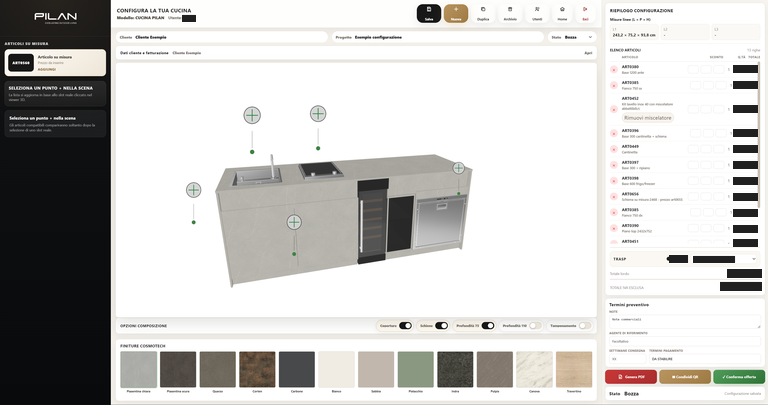The width and height of the screenshot is (768, 405).
Task: Duplicate the configuration with Duplica
Action: tap(483, 14)
